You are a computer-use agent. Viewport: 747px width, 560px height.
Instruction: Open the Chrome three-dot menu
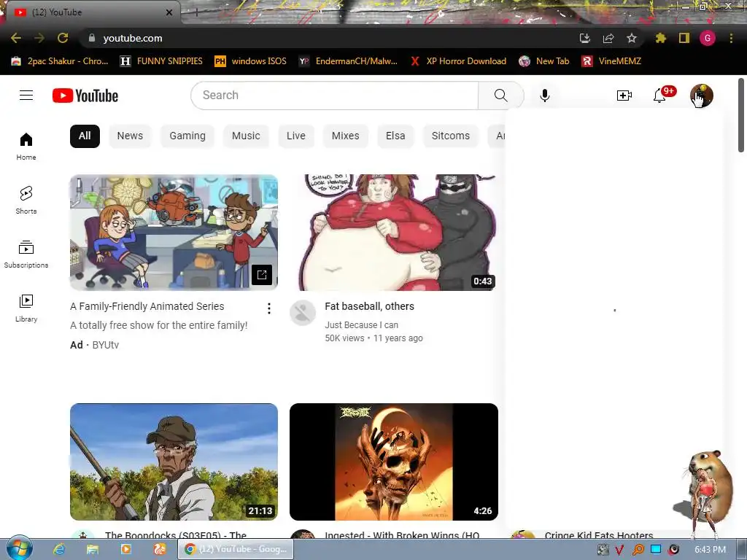click(x=731, y=38)
